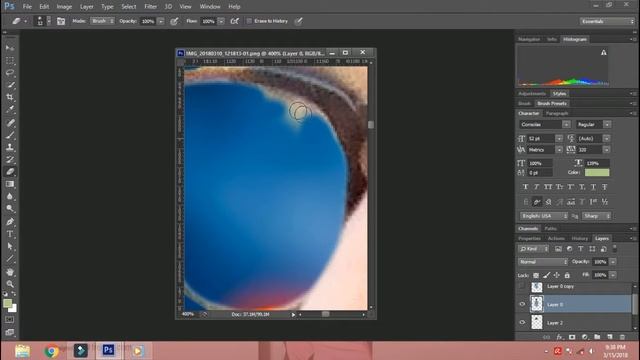Toggle lock transparent pixels
The image size is (640, 360).
coord(536,276)
